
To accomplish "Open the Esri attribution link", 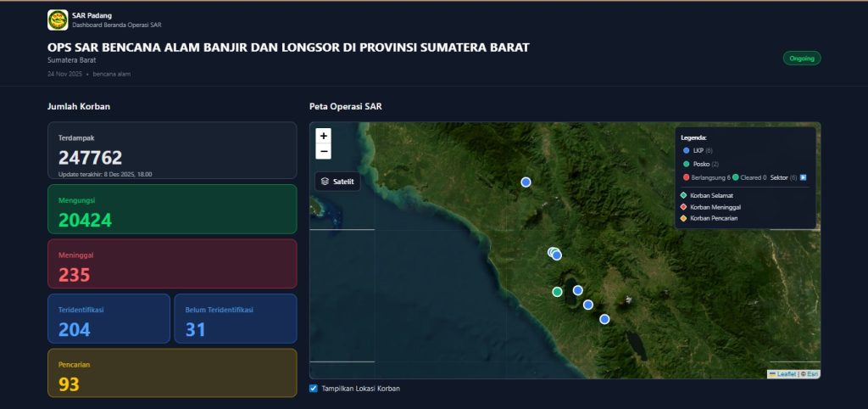I will [x=812, y=374].
